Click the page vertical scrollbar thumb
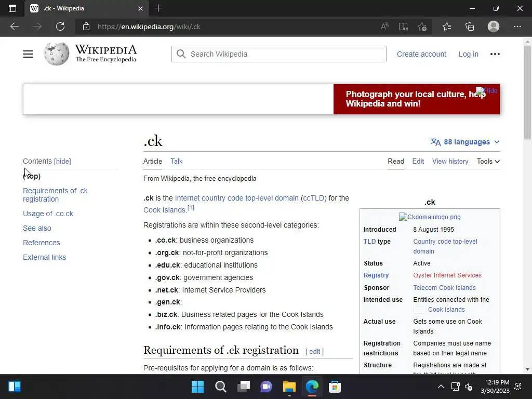The image size is (532, 399). [x=527, y=91]
